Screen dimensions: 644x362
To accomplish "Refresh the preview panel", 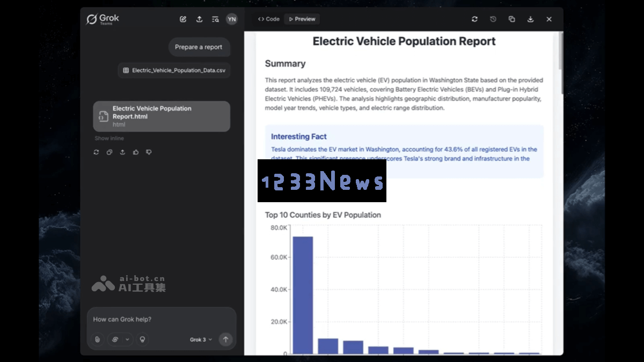I will (x=474, y=19).
